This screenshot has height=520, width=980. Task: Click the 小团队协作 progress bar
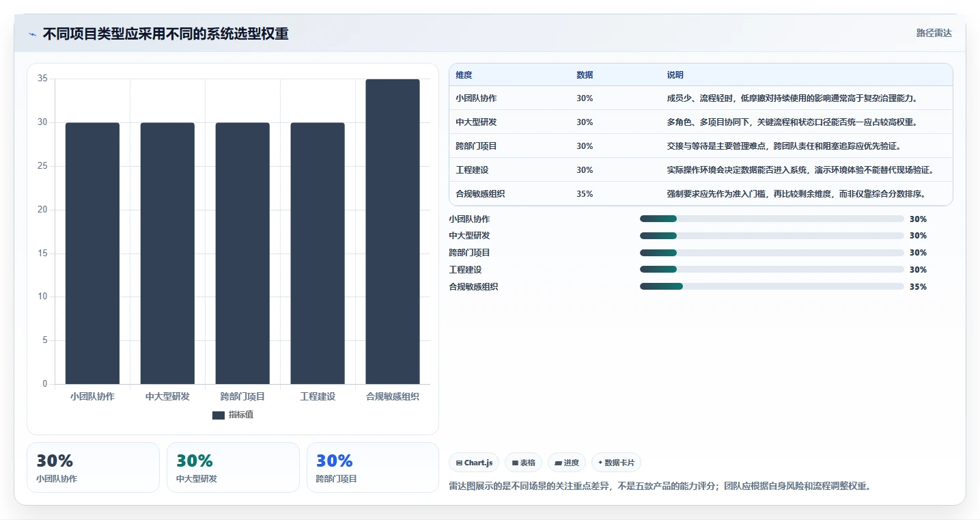click(772, 219)
